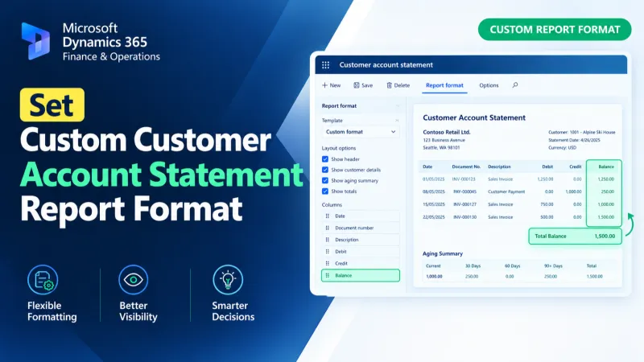Viewport: 644px width, 362px height.
Task: Click the Better Visibility eye icon
Action: 133,280
